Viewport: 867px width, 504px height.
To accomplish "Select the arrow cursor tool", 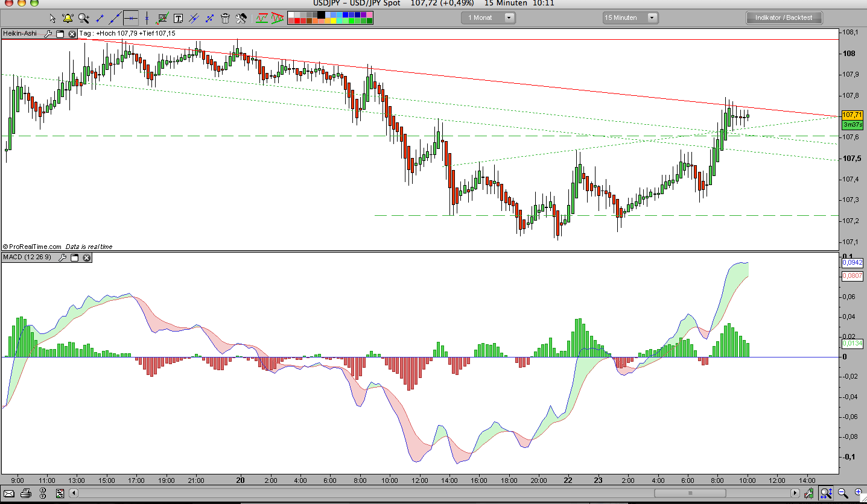I will 52,18.
